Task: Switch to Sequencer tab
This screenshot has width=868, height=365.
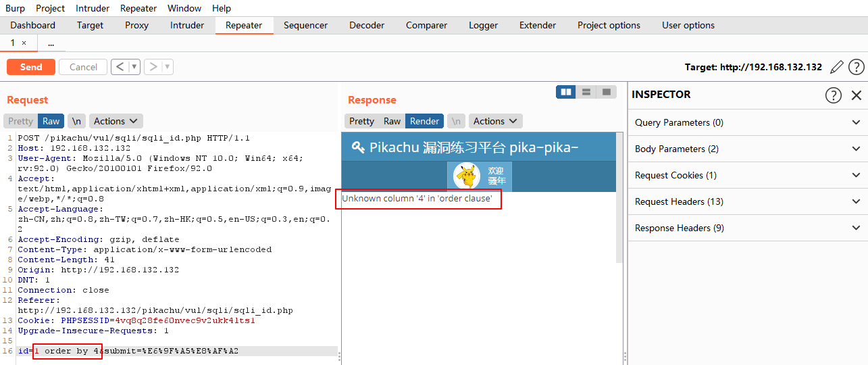Action: click(305, 25)
